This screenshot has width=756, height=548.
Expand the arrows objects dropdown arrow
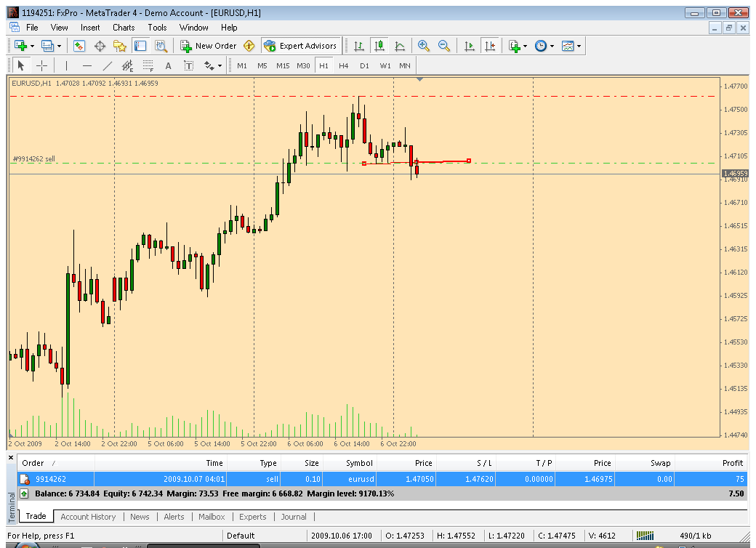click(220, 66)
